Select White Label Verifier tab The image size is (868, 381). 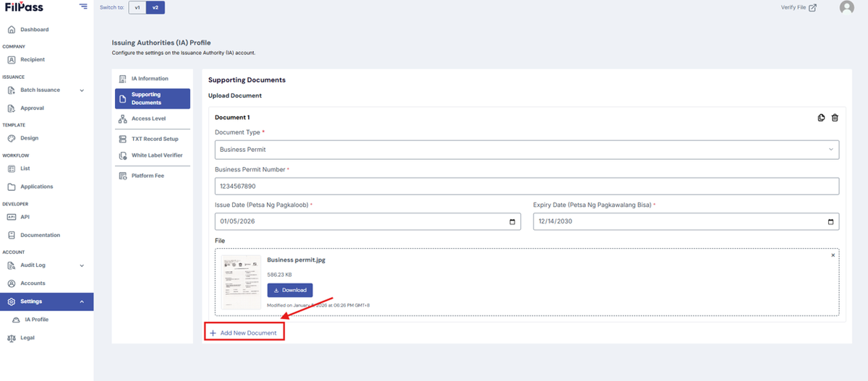tap(152, 155)
